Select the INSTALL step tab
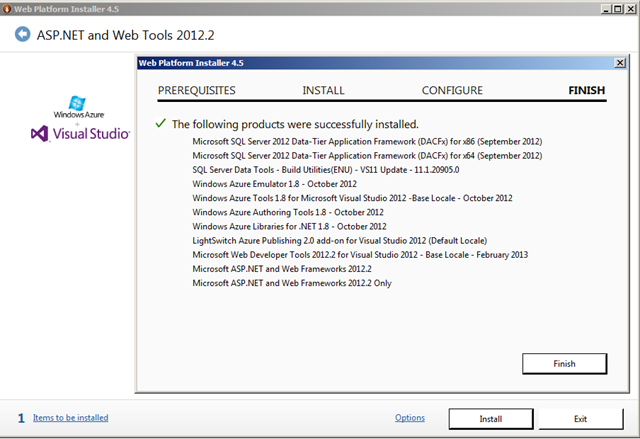Viewport: 640px width, 439px height. click(x=323, y=90)
